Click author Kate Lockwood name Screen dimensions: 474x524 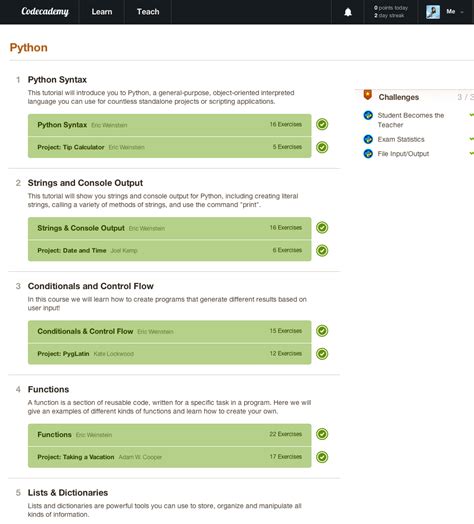[x=114, y=354]
